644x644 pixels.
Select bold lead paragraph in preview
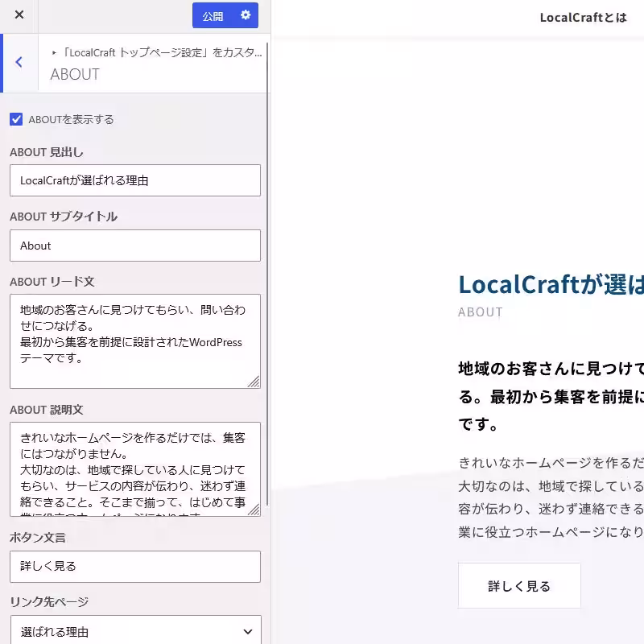click(x=551, y=396)
